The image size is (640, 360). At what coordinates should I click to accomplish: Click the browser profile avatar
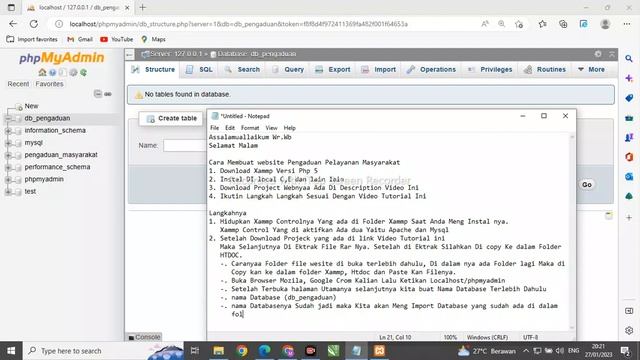605,24
